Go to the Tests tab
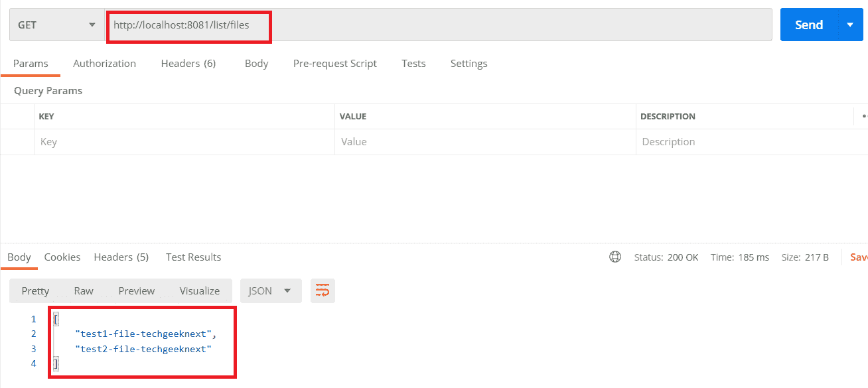Screen dimensions: 868x388 413,64
